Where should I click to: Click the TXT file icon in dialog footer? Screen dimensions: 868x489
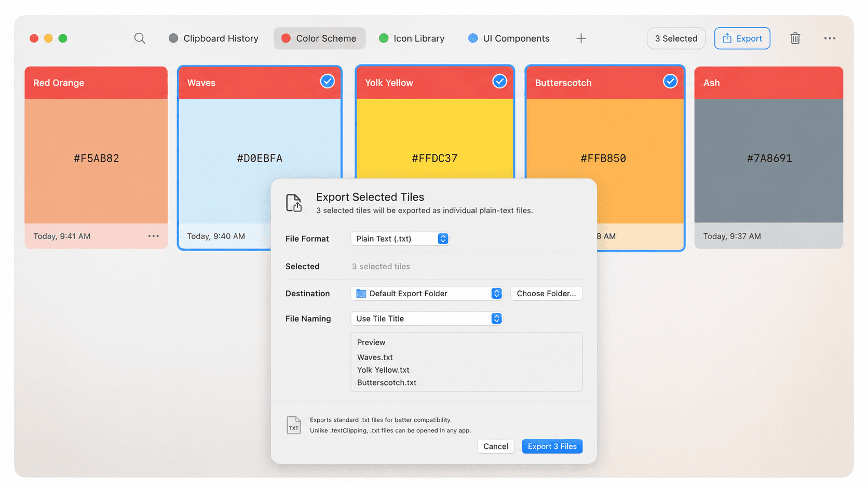tap(294, 425)
